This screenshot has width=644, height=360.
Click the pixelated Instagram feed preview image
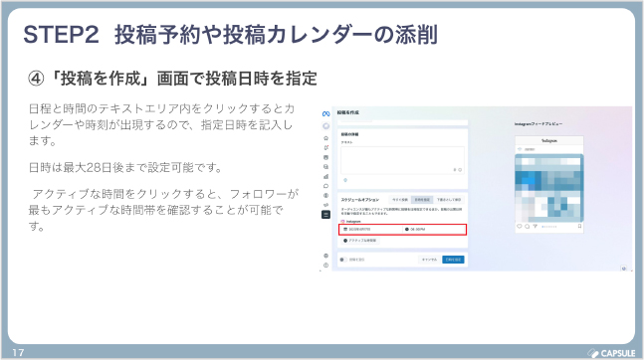point(549,188)
